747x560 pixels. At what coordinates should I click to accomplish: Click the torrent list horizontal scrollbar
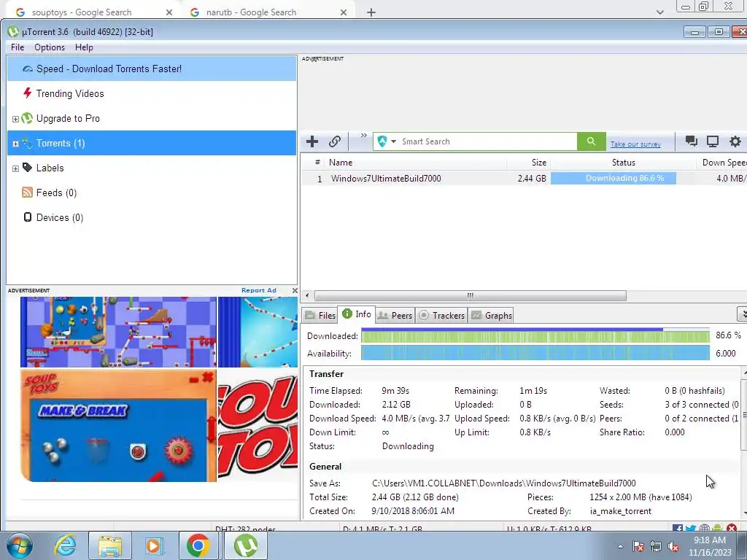pos(471,296)
